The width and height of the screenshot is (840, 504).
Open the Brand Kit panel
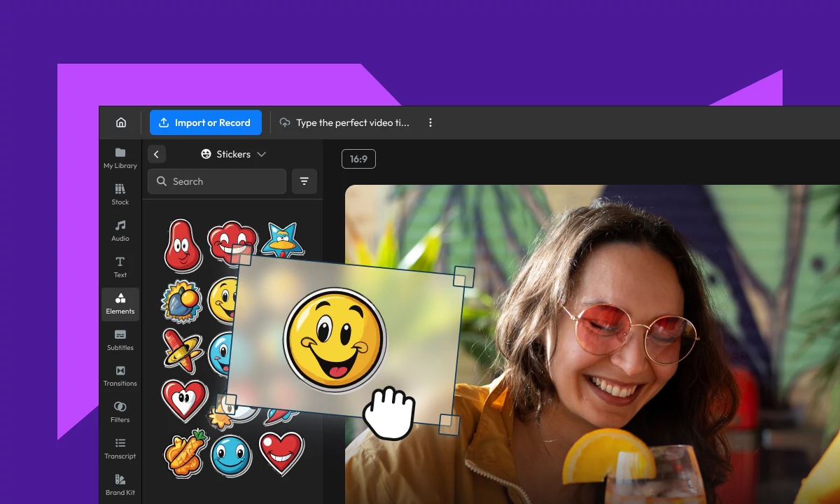coord(120,483)
